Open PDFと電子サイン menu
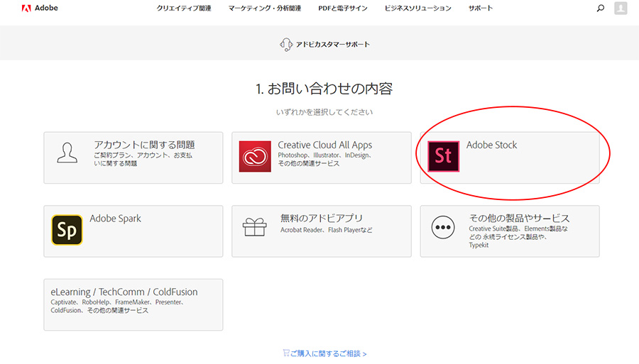This screenshot has height=364, width=639. pos(343,8)
